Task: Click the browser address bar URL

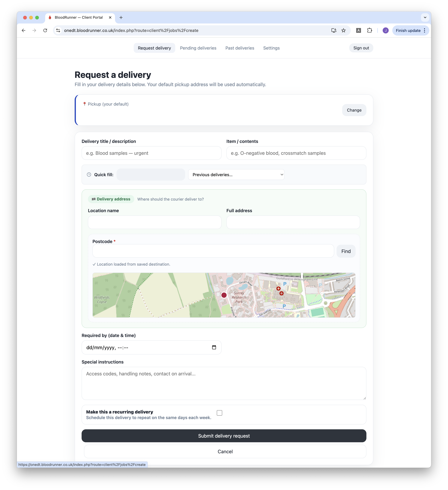Action: (131, 30)
